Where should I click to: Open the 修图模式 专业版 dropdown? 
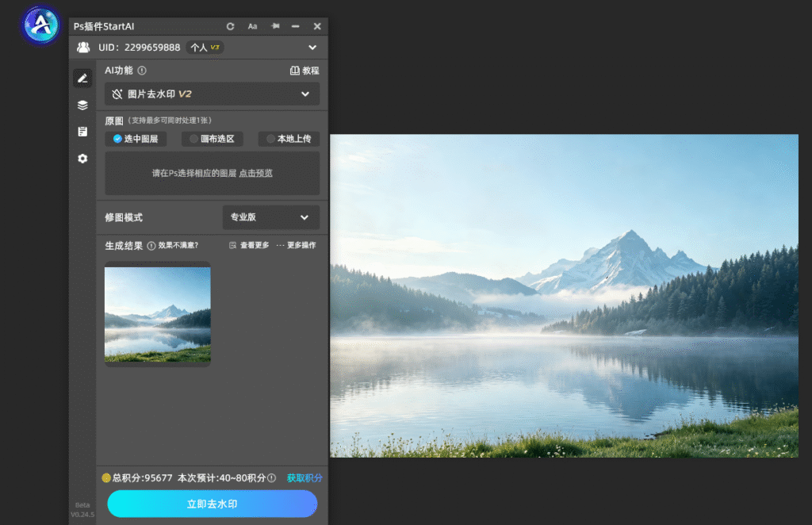(271, 217)
